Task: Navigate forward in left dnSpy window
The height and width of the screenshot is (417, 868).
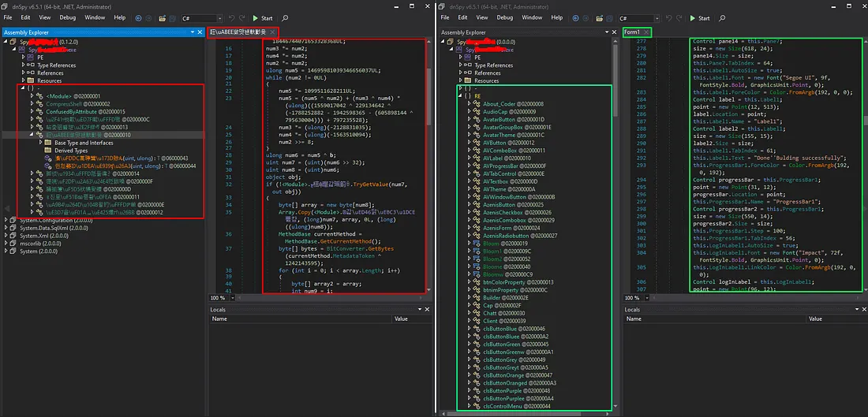Action: [148, 18]
